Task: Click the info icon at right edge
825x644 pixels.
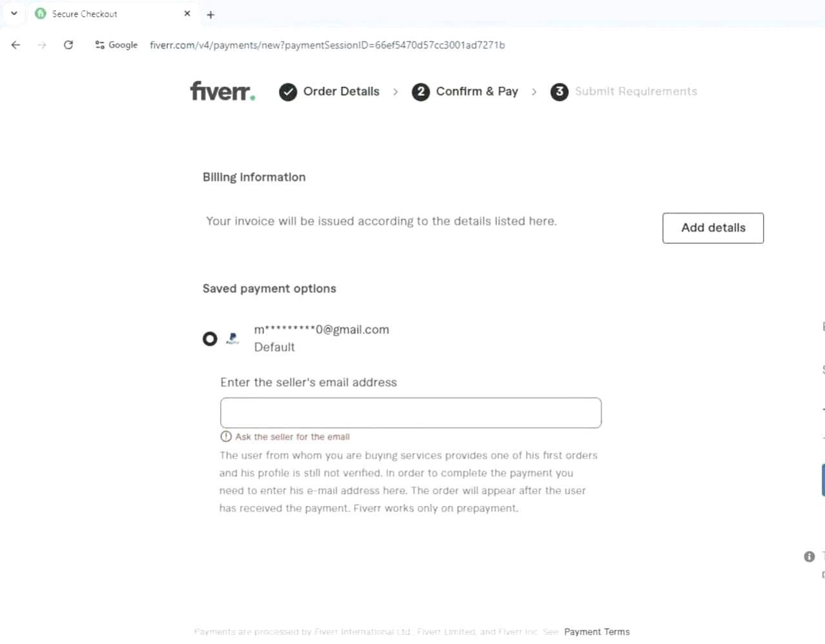Action: click(x=809, y=556)
